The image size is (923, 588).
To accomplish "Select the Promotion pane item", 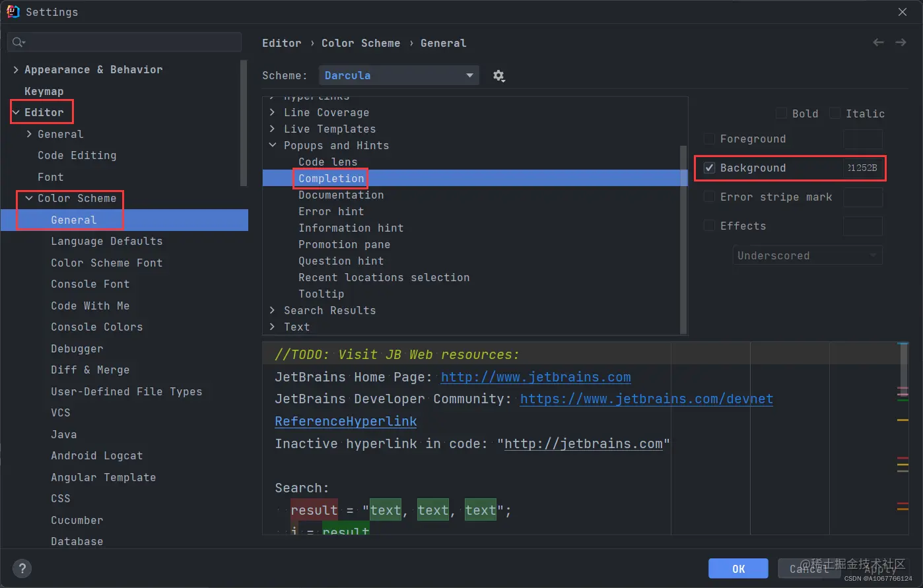I will [345, 244].
